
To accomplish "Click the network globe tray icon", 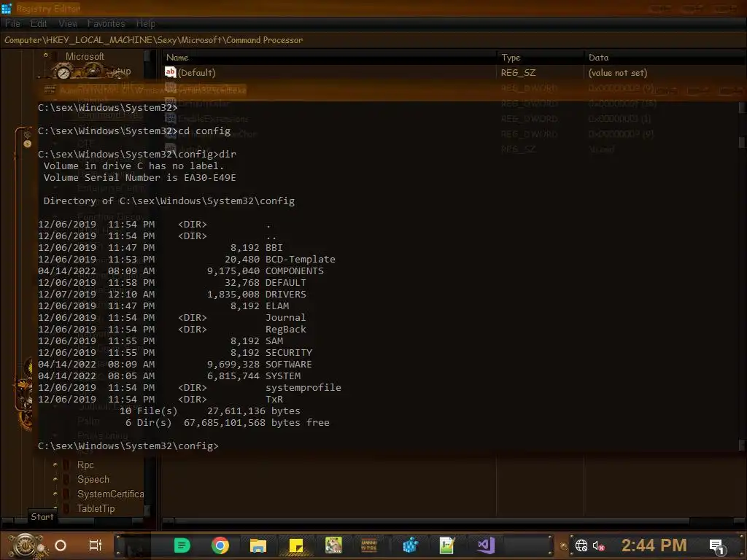I will [x=581, y=545].
